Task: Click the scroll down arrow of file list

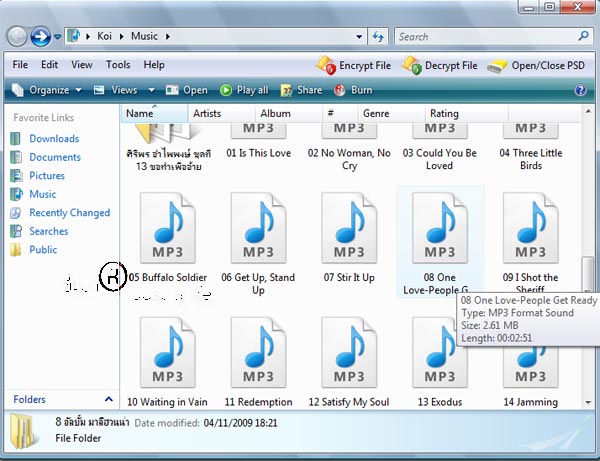Action: 588,402
